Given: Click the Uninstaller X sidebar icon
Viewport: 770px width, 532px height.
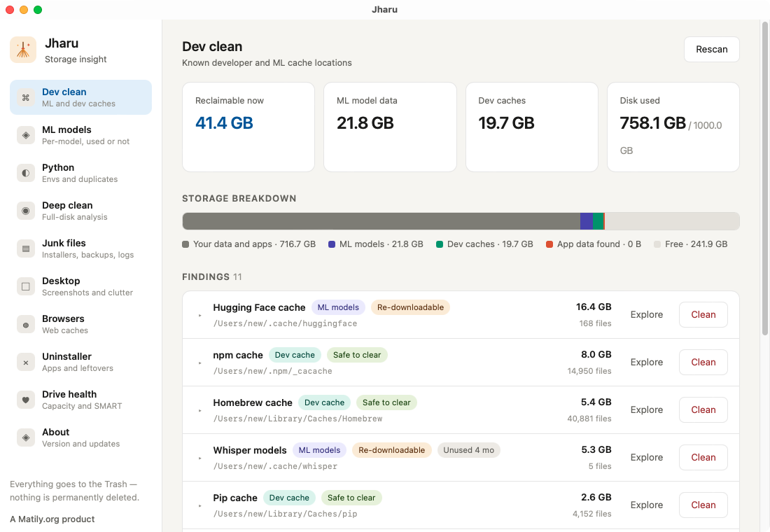Looking at the screenshot, I should coord(26,362).
